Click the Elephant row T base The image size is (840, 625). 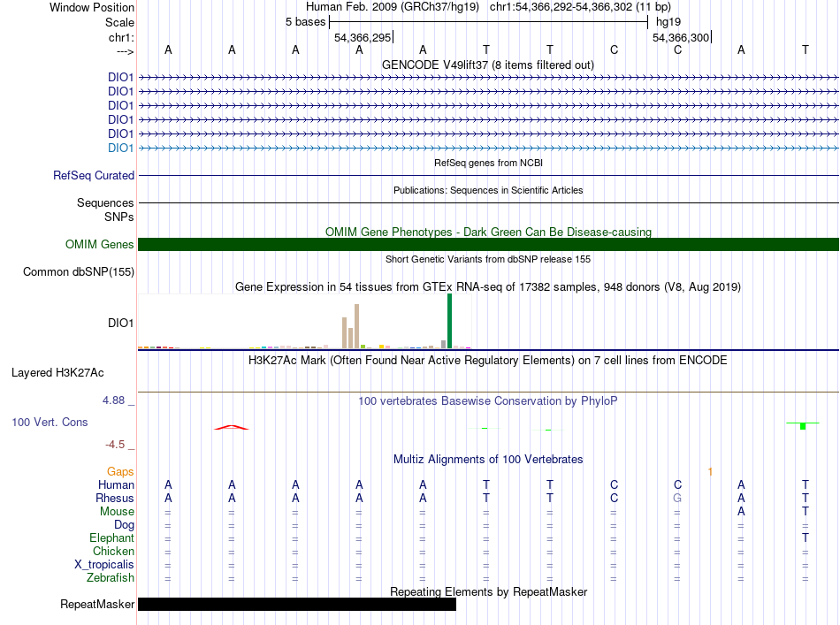coord(805,537)
